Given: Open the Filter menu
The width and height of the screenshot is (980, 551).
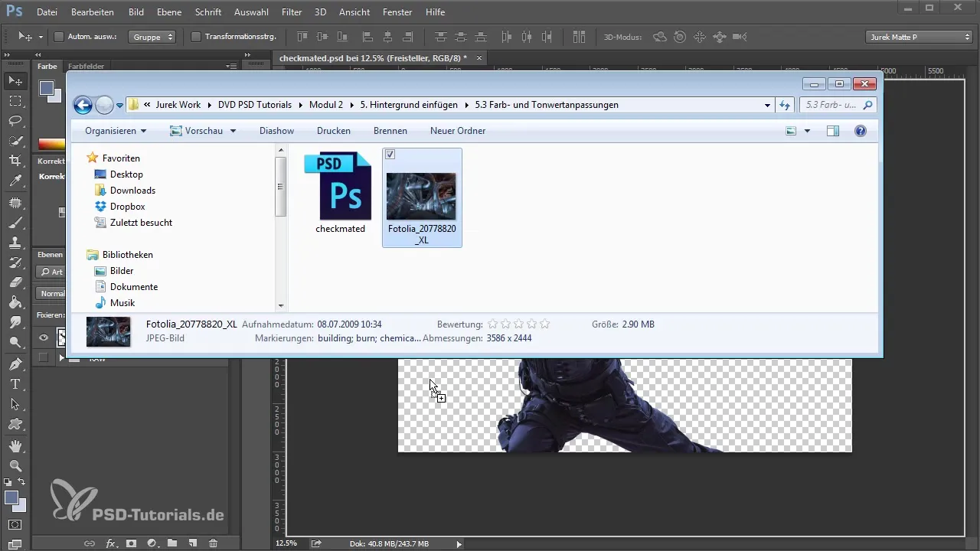Looking at the screenshot, I should (x=291, y=12).
